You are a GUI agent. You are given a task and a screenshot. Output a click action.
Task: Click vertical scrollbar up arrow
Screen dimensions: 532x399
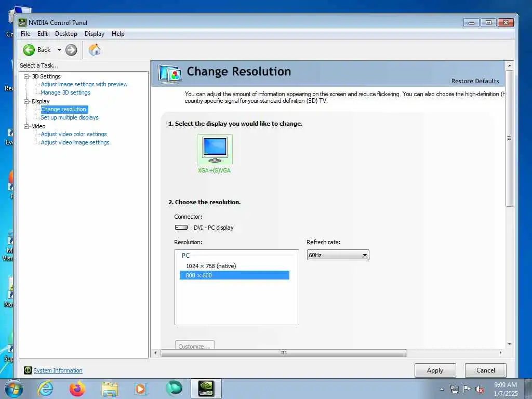pyautogui.click(x=509, y=65)
